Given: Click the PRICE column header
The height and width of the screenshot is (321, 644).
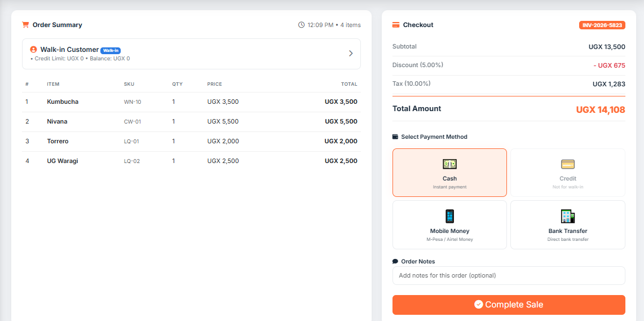Looking at the screenshot, I should coord(215,84).
